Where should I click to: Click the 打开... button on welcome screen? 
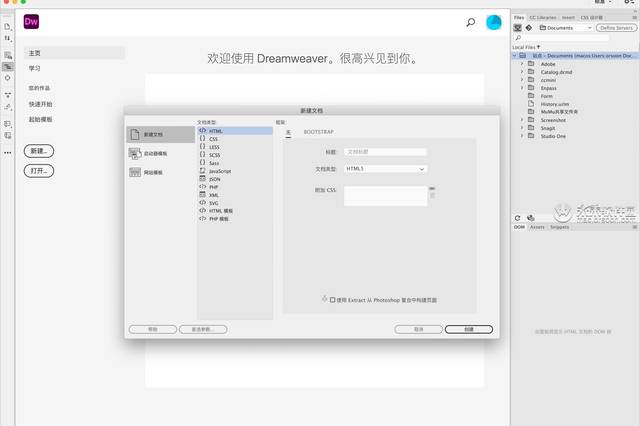pyautogui.click(x=39, y=171)
